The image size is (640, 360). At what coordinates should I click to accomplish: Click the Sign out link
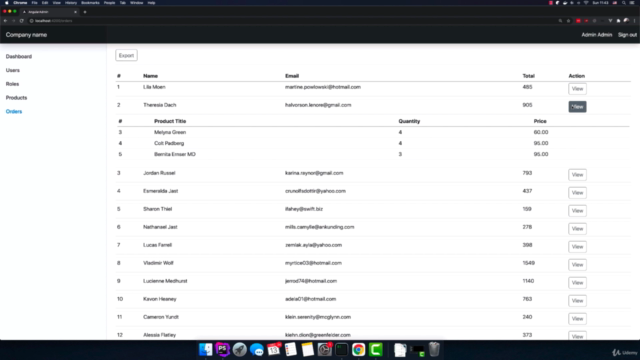(627, 35)
